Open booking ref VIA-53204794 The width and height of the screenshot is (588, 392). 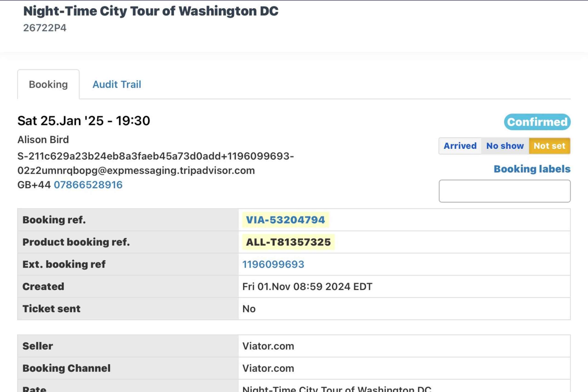coord(285,220)
